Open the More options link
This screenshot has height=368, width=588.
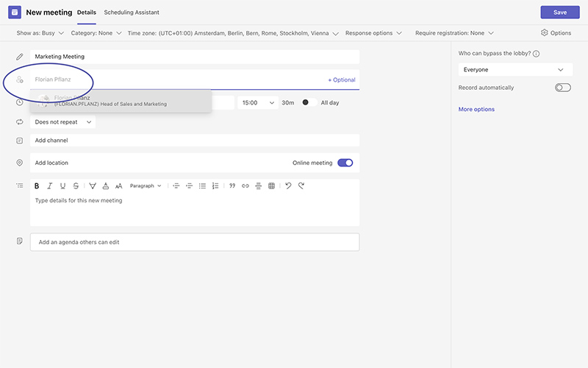point(476,109)
